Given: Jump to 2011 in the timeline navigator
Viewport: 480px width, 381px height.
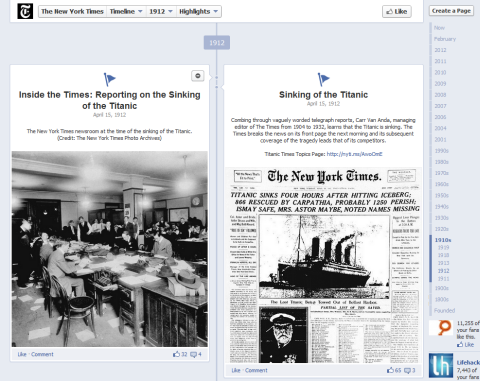Looking at the screenshot, I should [x=440, y=61].
